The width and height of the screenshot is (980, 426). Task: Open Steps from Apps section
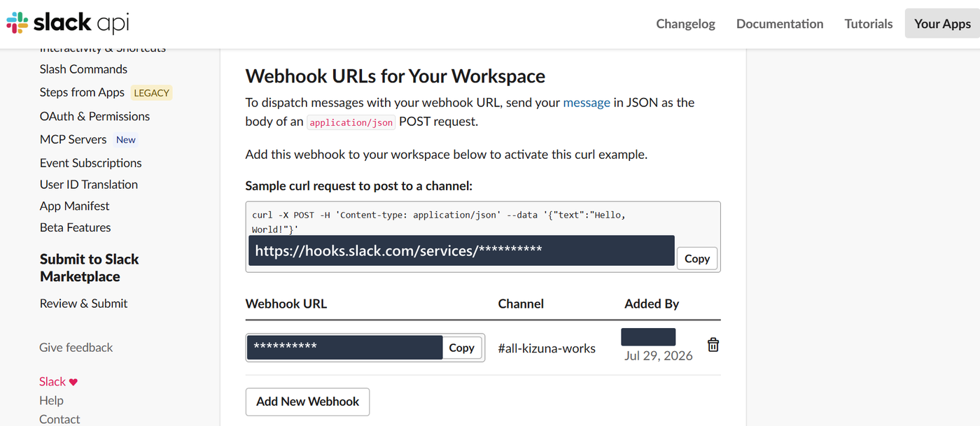pyautogui.click(x=82, y=92)
